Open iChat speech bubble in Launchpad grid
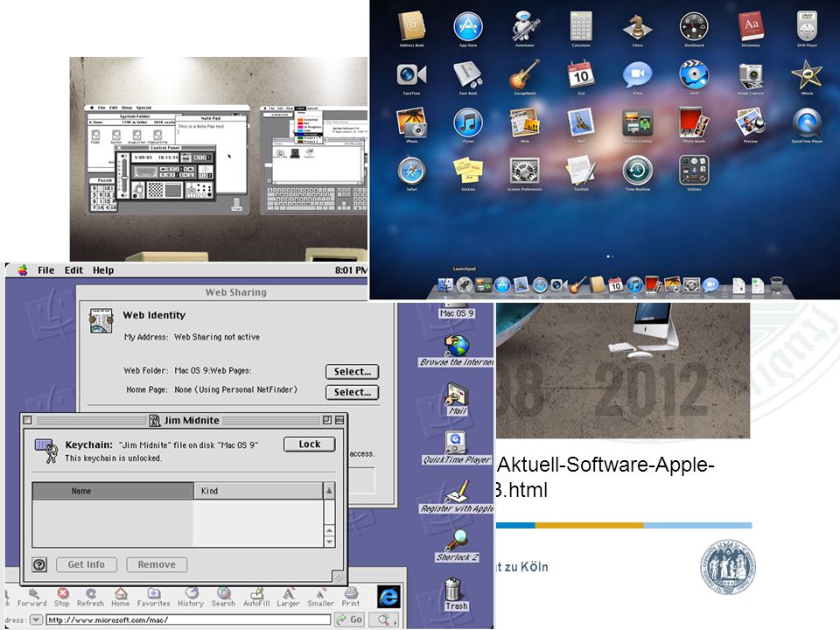 tap(638, 75)
